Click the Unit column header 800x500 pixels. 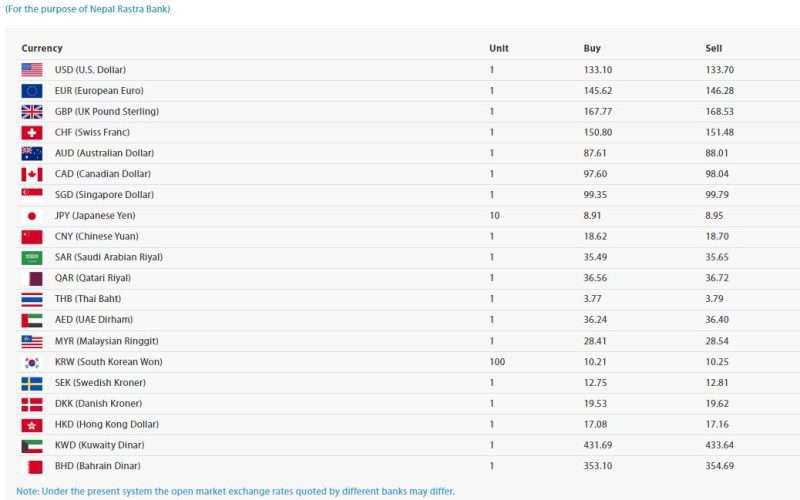pyautogui.click(x=499, y=48)
